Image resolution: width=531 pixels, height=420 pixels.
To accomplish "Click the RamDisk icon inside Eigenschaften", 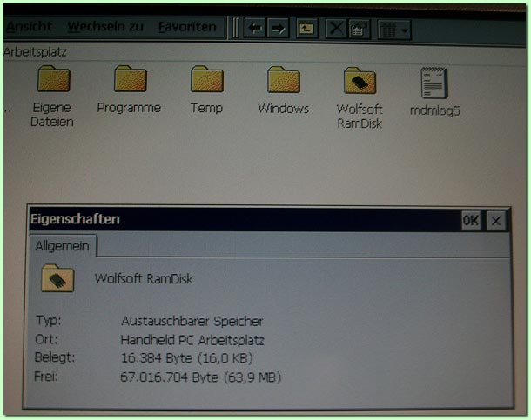I will 57,278.
